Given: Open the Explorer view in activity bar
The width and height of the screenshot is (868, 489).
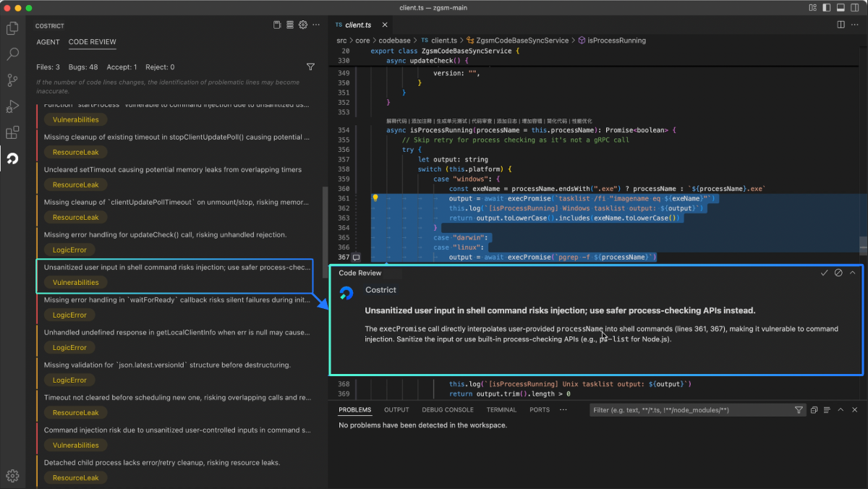Looking at the screenshot, I should (12, 29).
